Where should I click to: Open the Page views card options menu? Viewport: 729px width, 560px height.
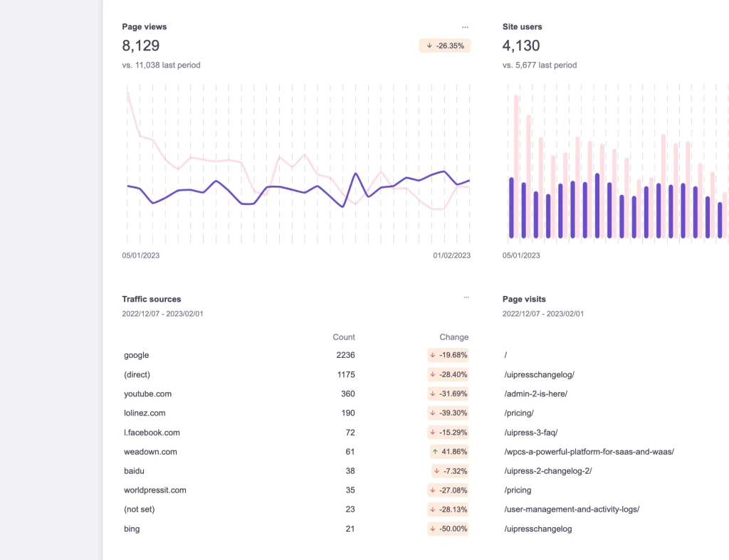click(465, 28)
